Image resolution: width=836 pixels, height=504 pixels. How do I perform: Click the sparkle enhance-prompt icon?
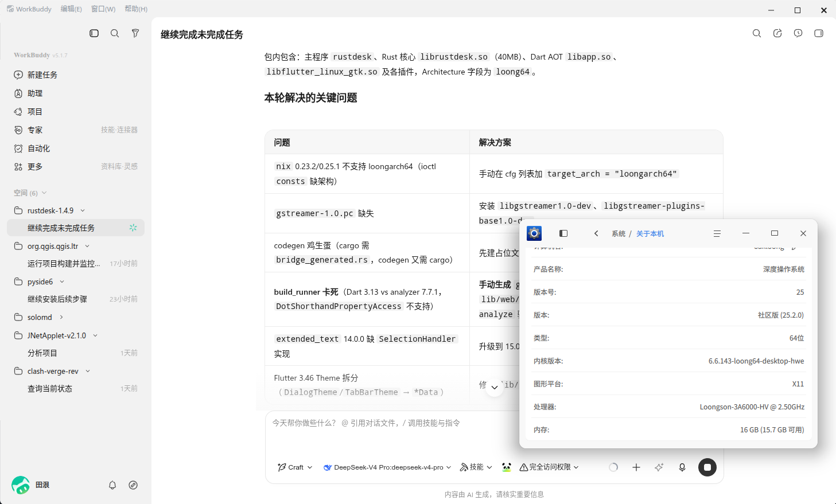click(659, 467)
